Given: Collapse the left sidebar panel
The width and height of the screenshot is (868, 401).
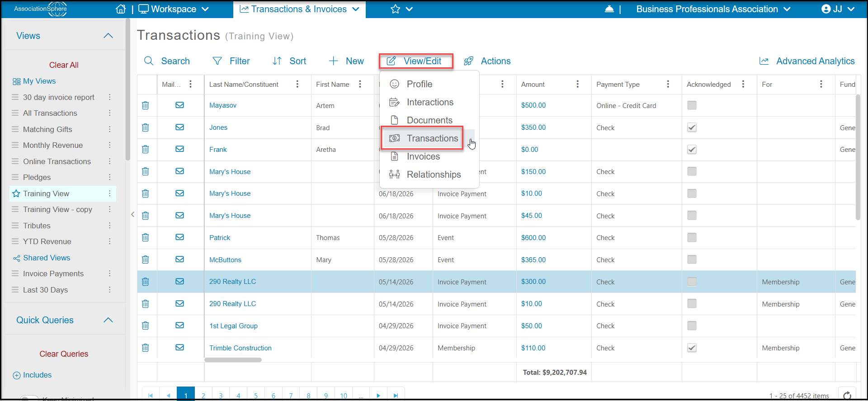Looking at the screenshot, I should pos(132,214).
